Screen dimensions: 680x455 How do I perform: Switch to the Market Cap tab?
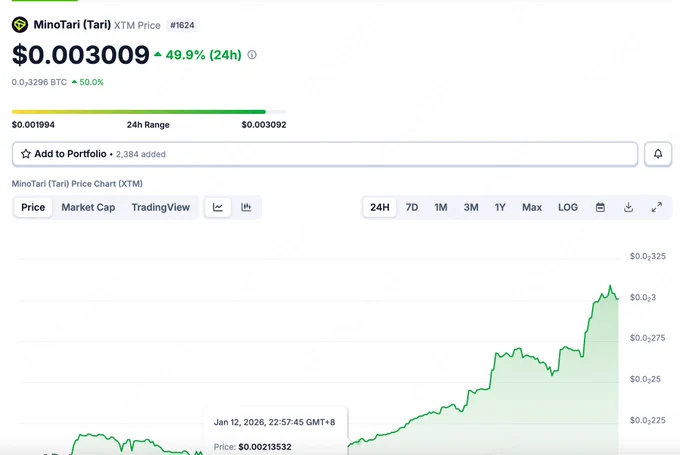pos(88,207)
